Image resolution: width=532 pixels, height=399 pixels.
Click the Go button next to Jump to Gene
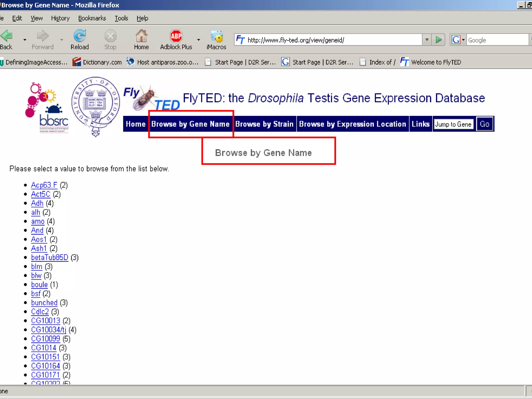[x=484, y=124]
